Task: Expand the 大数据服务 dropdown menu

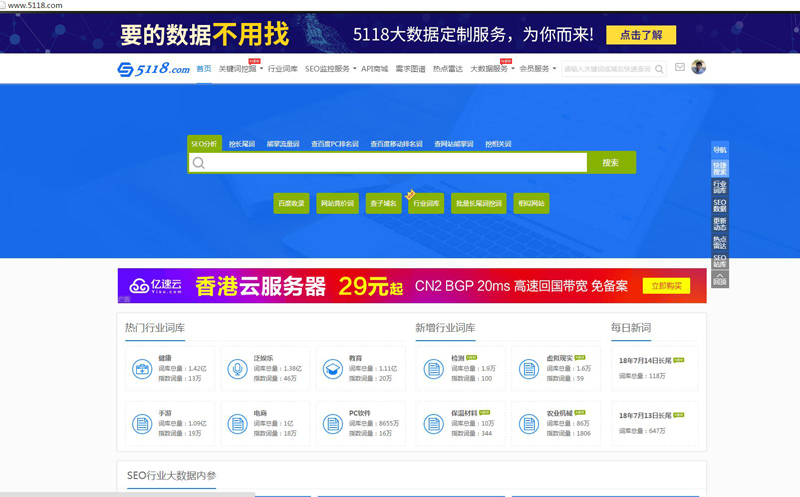Action: pyautogui.click(x=491, y=69)
